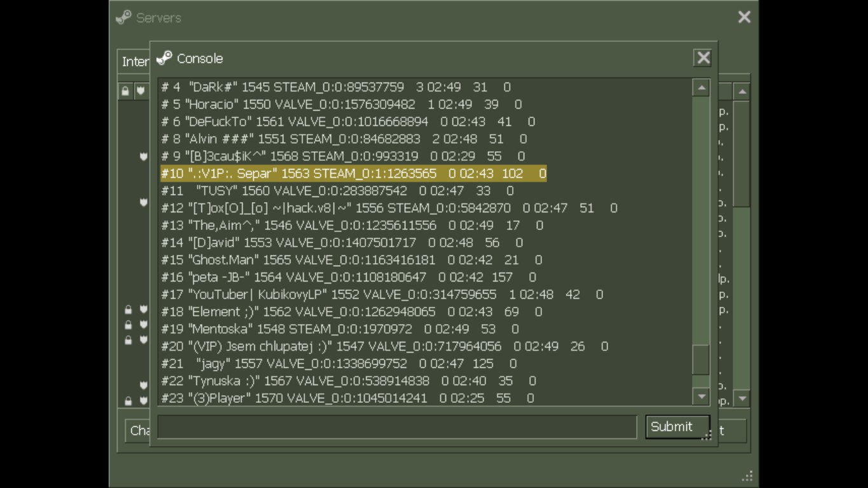868x488 pixels.
Task: Click the Console window resize grip
Action: click(x=707, y=436)
